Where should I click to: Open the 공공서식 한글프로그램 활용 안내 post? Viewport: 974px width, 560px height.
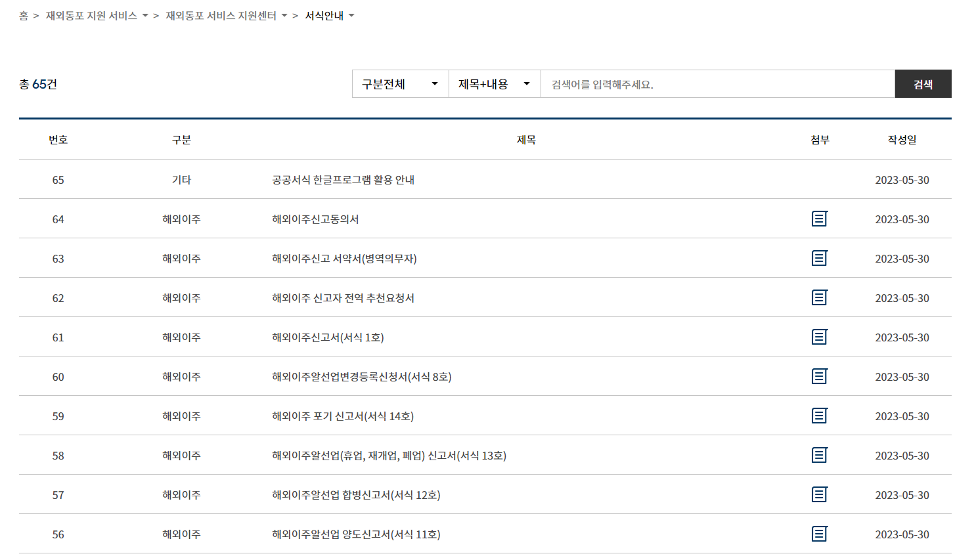(x=342, y=179)
